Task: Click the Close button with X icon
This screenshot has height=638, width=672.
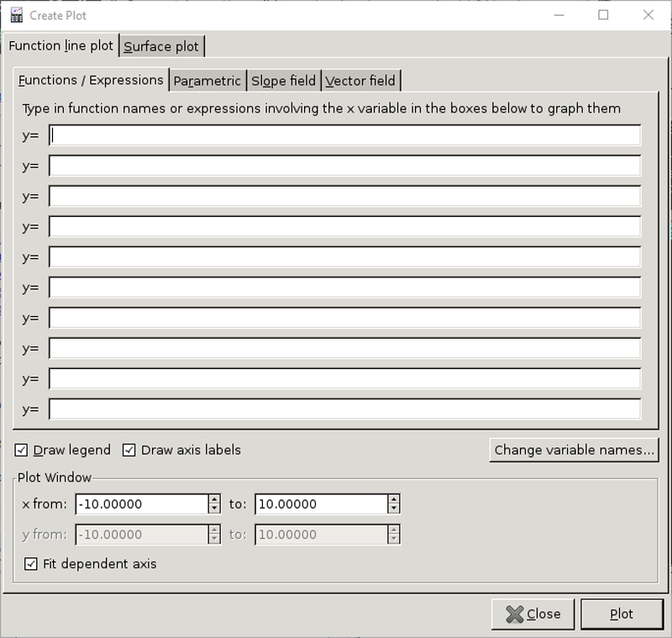Action: (533, 614)
